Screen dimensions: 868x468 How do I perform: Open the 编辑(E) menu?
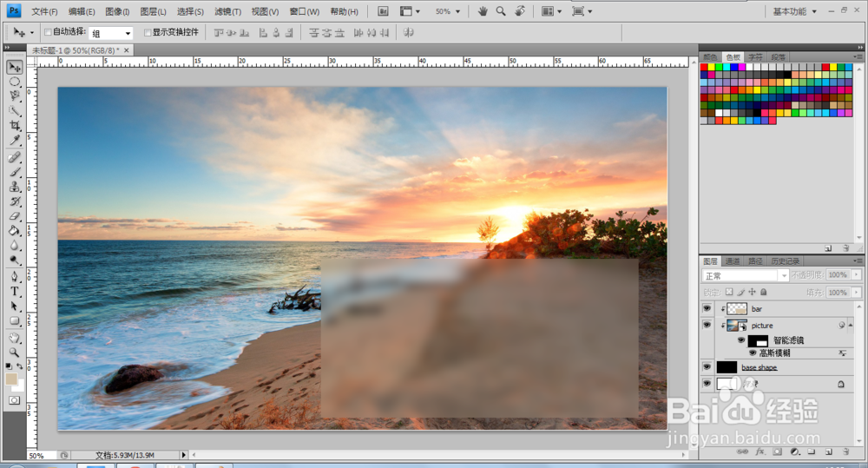click(x=82, y=11)
